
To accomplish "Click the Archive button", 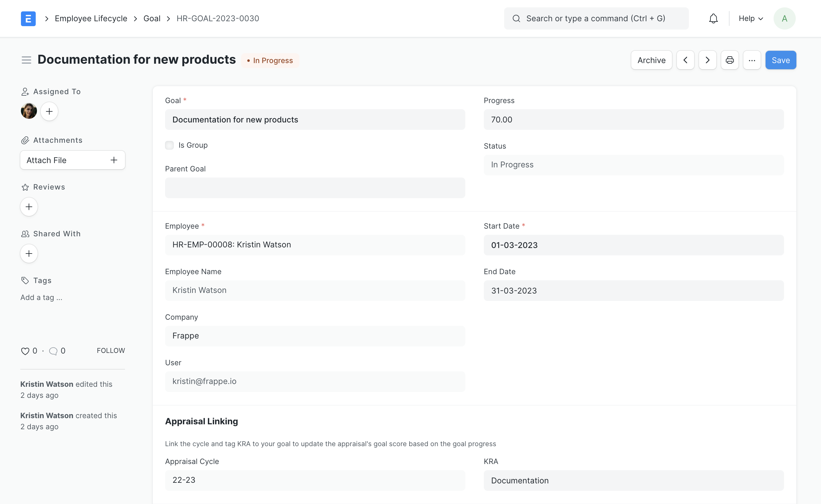I will pyautogui.click(x=651, y=60).
